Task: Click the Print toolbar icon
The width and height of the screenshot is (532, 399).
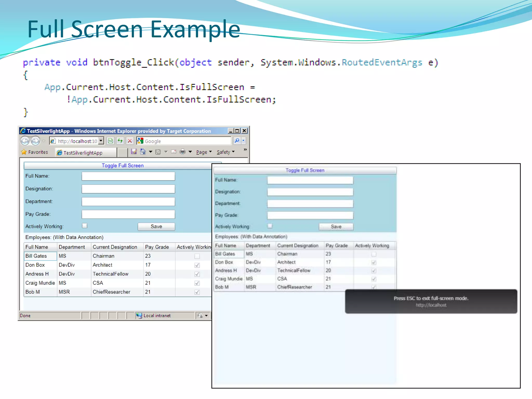Action: pyautogui.click(x=183, y=152)
